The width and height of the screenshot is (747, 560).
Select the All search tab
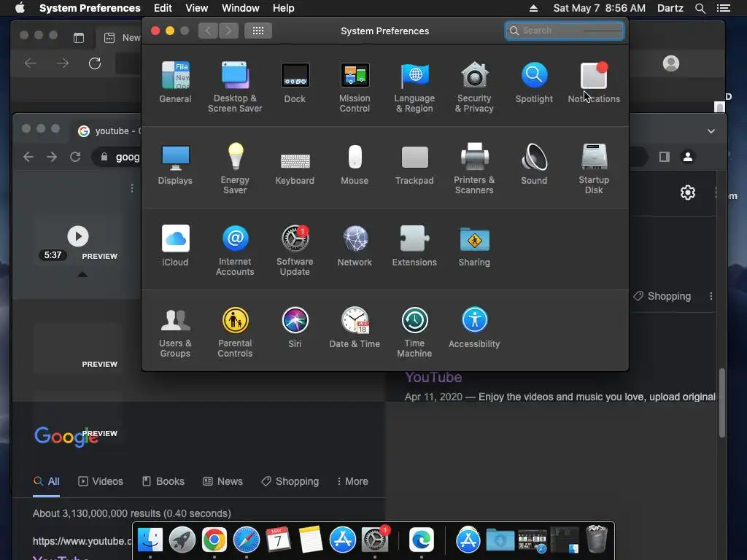pyautogui.click(x=46, y=481)
